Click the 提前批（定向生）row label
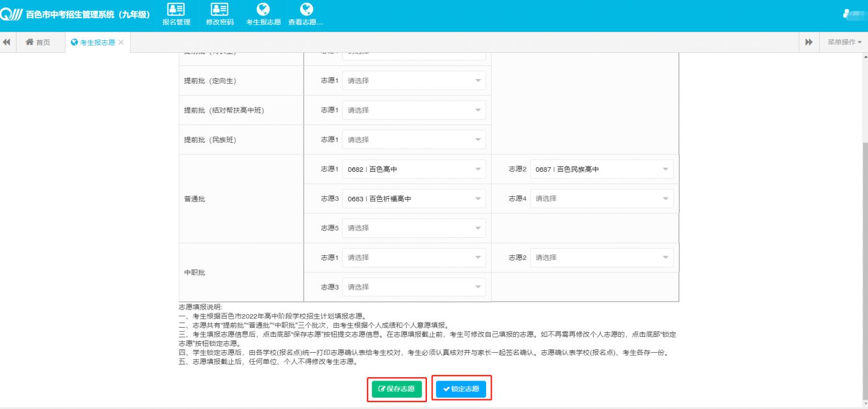868x409 pixels. pos(210,81)
